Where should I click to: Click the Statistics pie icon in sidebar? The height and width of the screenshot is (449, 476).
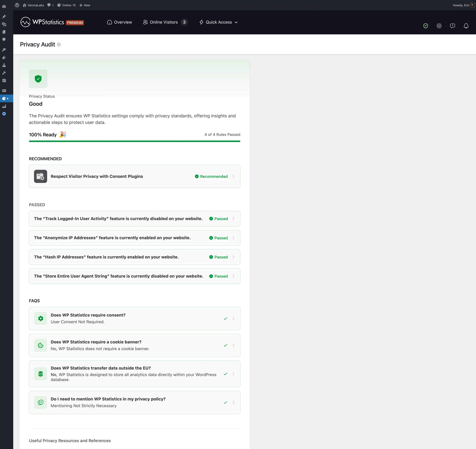(4, 98)
